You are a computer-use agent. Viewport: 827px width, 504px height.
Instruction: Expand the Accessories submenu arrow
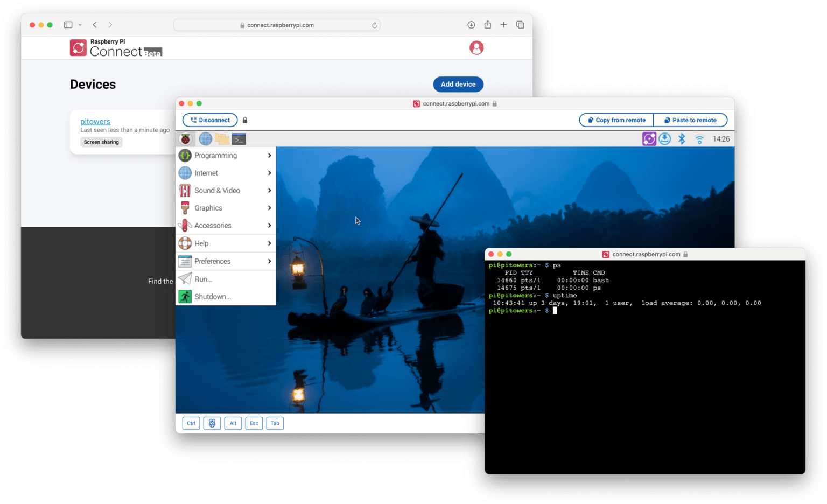coord(269,226)
